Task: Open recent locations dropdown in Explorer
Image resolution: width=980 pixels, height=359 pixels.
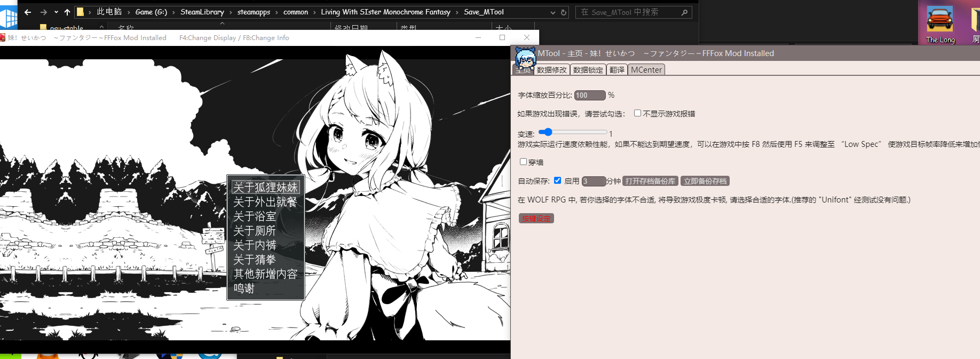Action: pyautogui.click(x=56, y=12)
